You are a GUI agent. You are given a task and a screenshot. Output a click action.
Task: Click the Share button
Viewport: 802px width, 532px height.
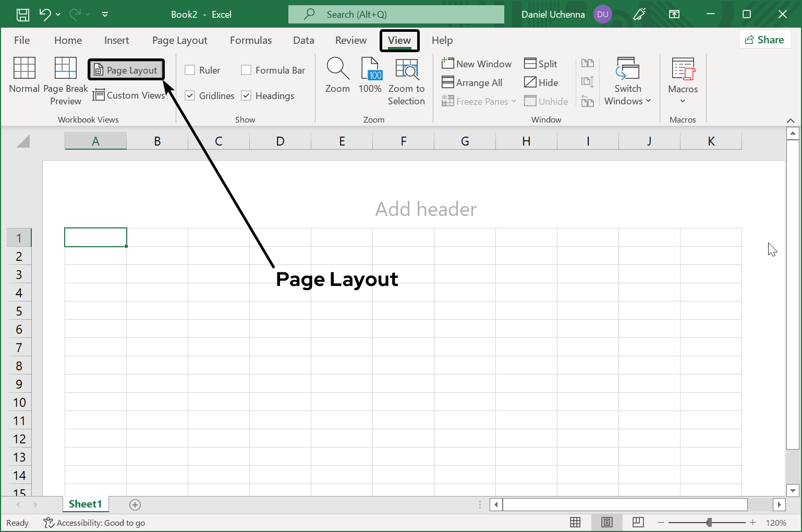click(x=765, y=39)
